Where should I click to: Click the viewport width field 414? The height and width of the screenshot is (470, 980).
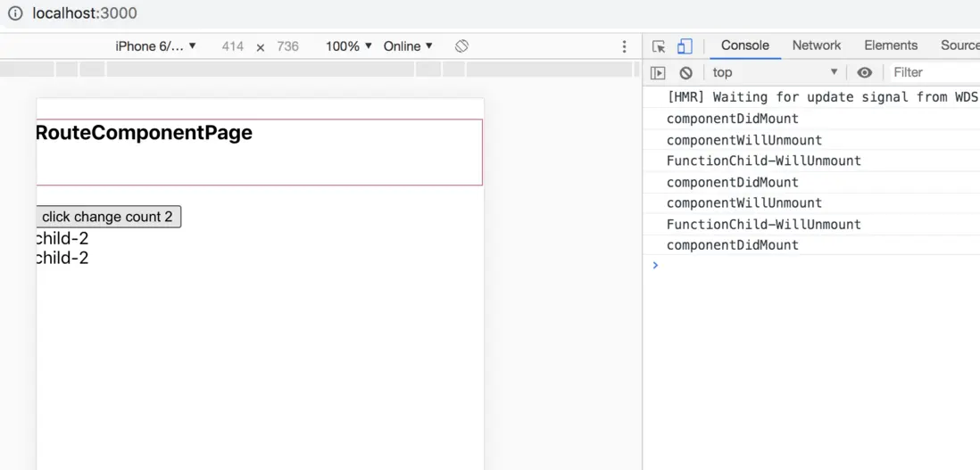[x=232, y=46]
